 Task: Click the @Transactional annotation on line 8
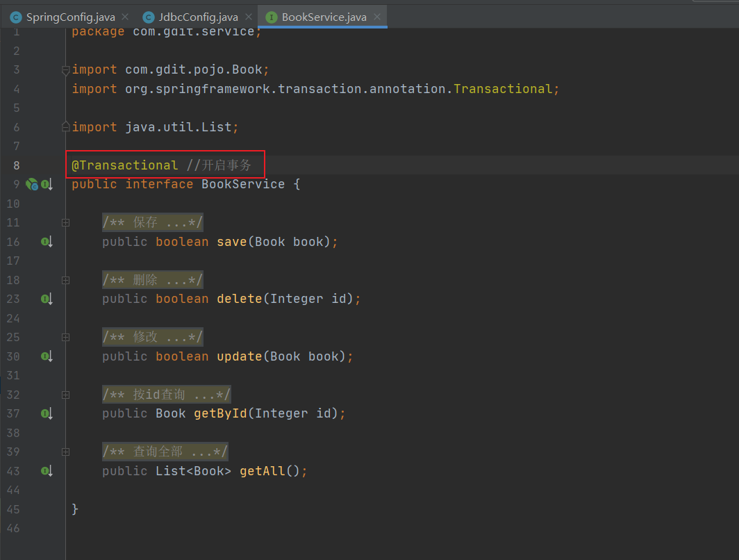click(x=125, y=165)
